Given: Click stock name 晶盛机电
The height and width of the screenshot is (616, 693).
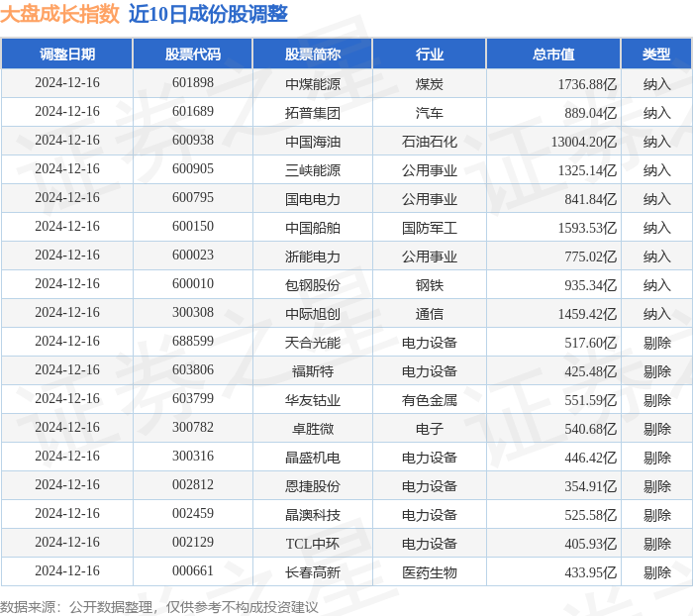Looking at the screenshot, I should pos(313,458).
